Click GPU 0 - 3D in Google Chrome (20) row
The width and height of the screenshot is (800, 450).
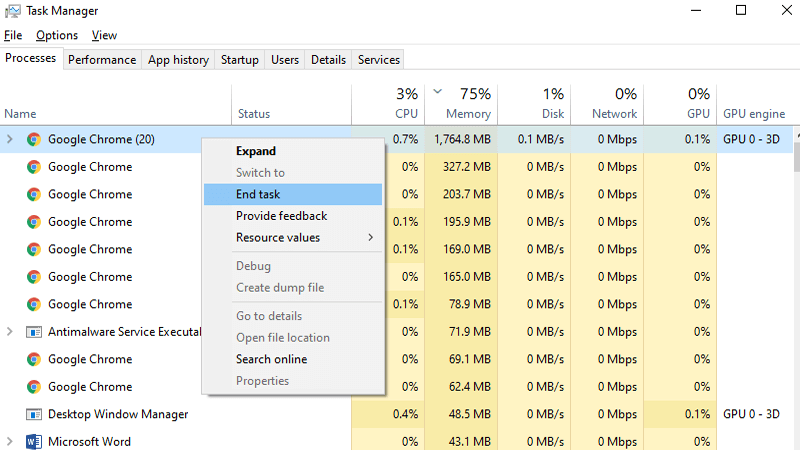[751, 139]
